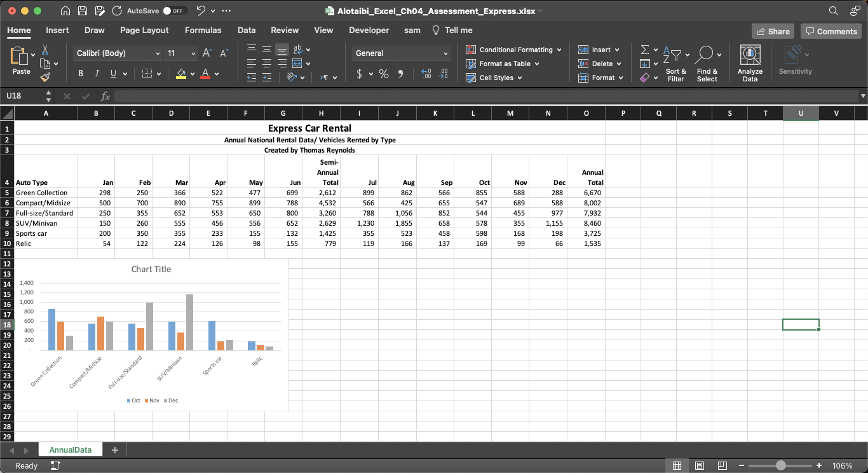
Task: Toggle Bold formatting
Action: pyautogui.click(x=80, y=73)
